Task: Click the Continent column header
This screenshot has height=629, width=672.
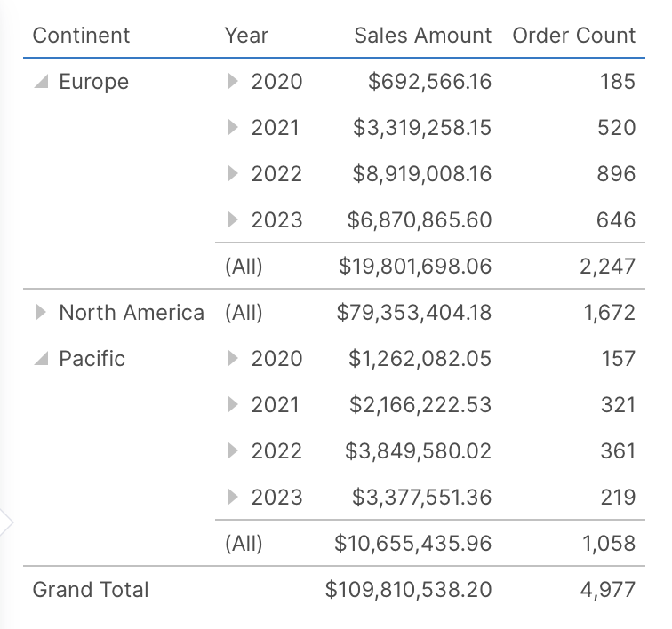Action: 81,36
